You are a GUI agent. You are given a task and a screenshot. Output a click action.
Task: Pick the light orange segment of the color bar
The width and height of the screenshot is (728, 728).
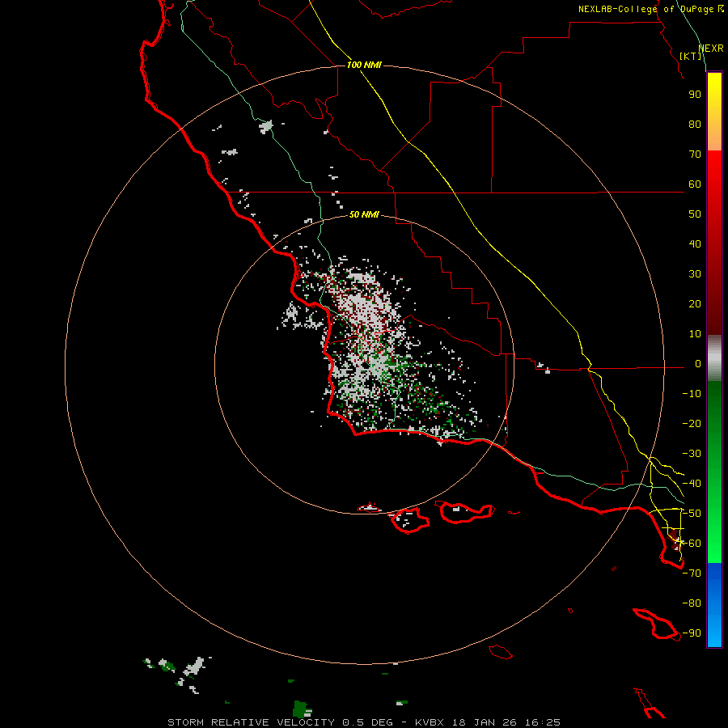pos(714,138)
